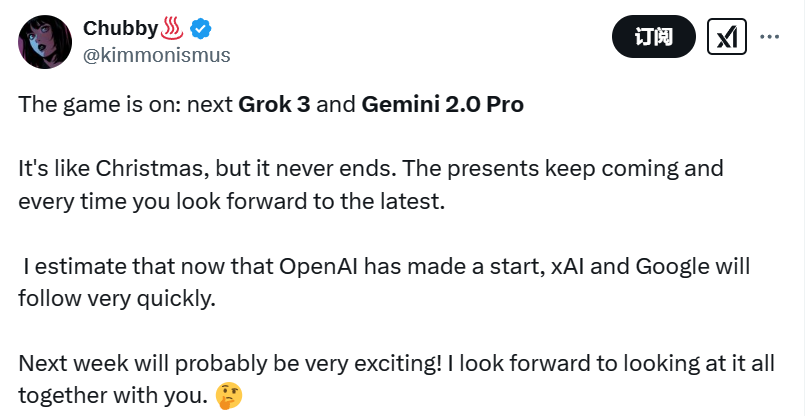The image size is (810, 416).
Task: Click the thinking face emoji
Action: tap(230, 396)
